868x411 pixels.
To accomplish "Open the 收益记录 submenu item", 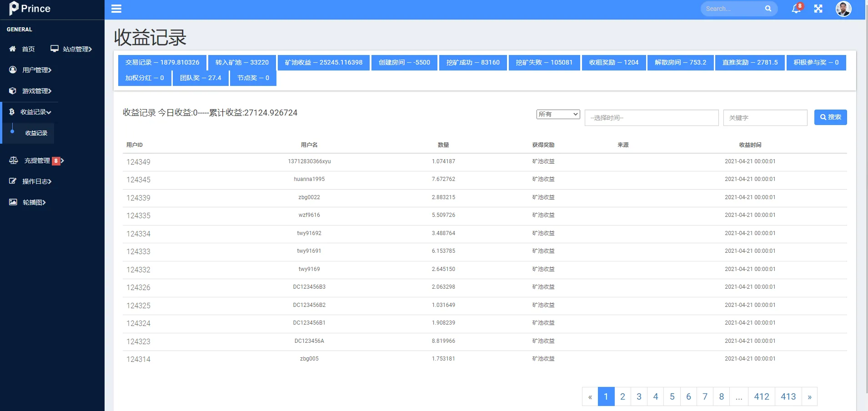I will [x=36, y=133].
